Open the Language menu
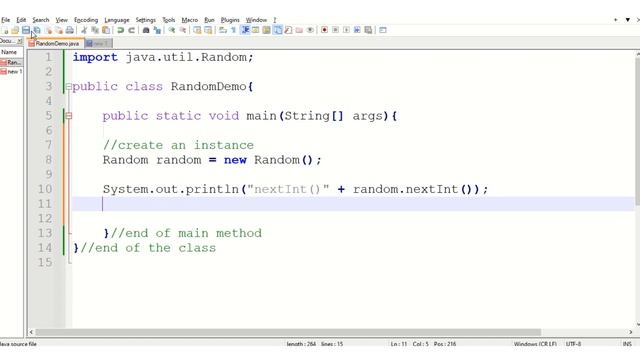640x360 pixels. [117, 20]
